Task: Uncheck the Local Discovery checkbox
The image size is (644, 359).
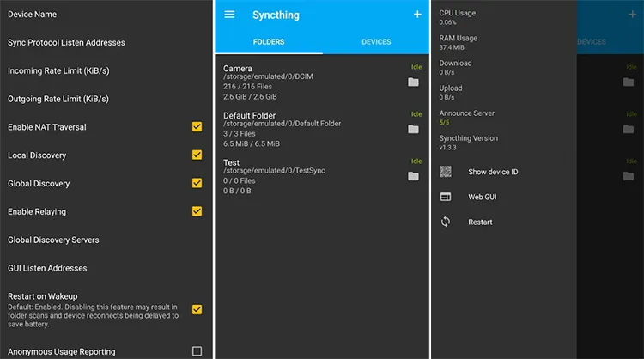Action: pyautogui.click(x=197, y=155)
